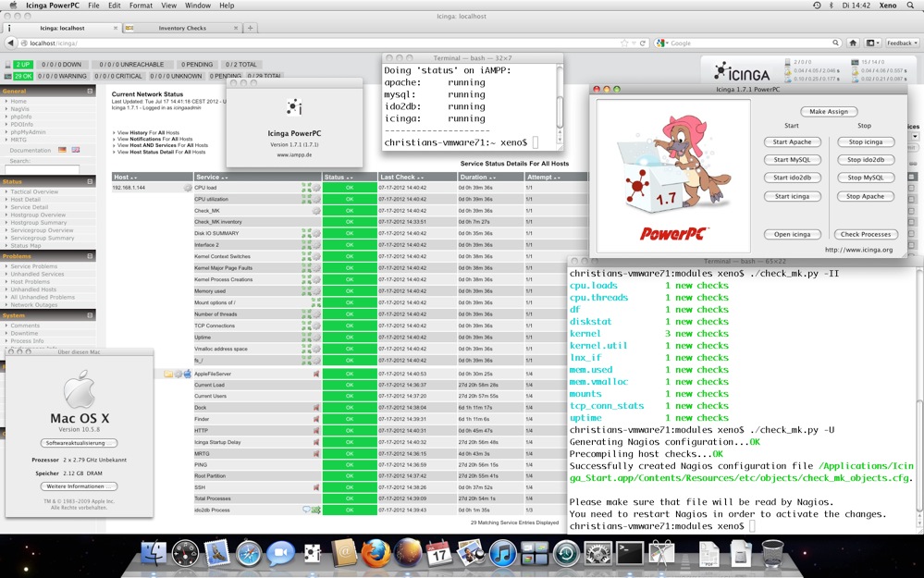Open the File menu
The height and width of the screenshot is (578, 924).
[93, 6]
